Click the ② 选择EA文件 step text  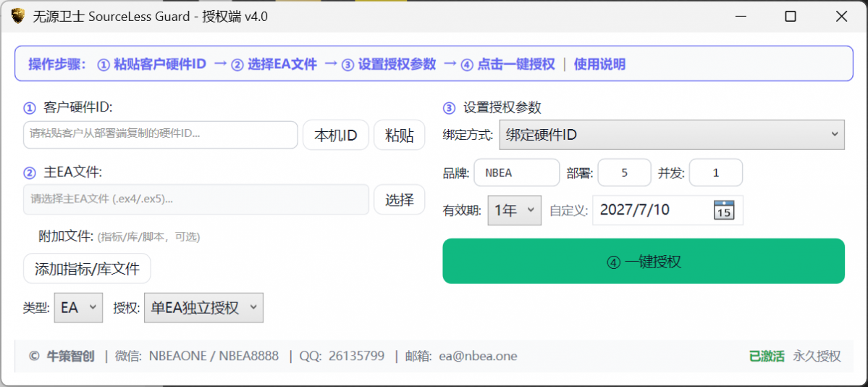(x=274, y=64)
